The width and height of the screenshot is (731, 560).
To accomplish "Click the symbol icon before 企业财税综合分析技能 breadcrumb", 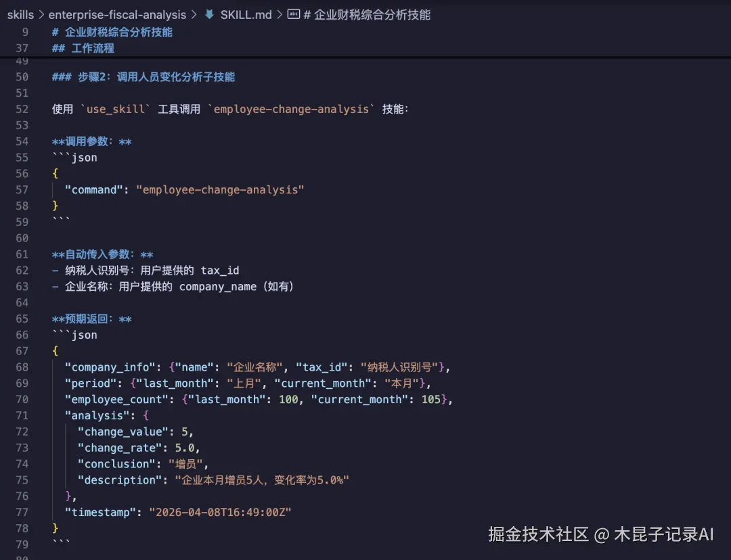I will click(x=293, y=14).
